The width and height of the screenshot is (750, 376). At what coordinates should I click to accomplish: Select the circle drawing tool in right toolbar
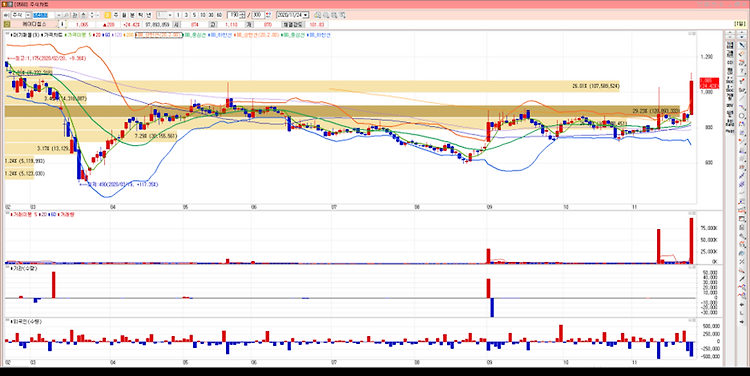[x=742, y=116]
